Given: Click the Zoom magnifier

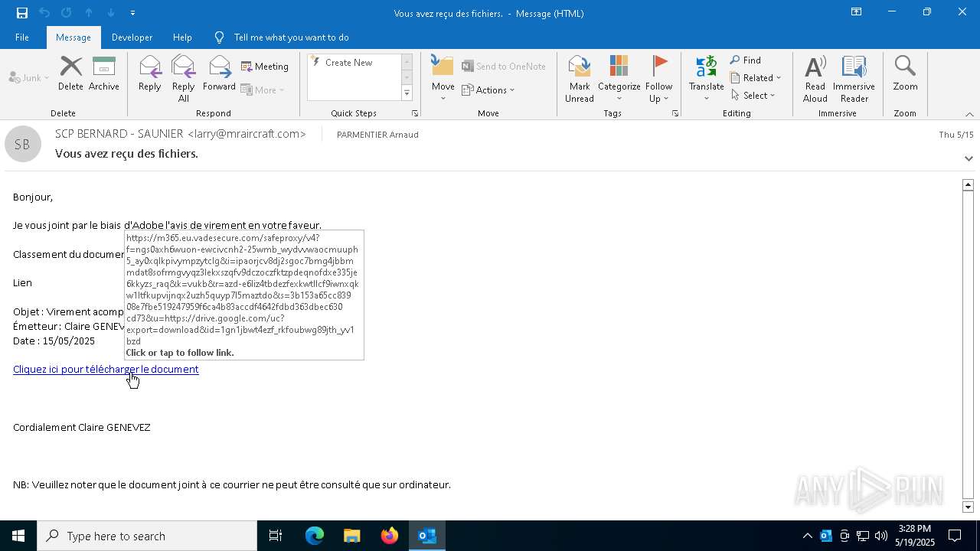Looking at the screenshot, I should 905,73.
